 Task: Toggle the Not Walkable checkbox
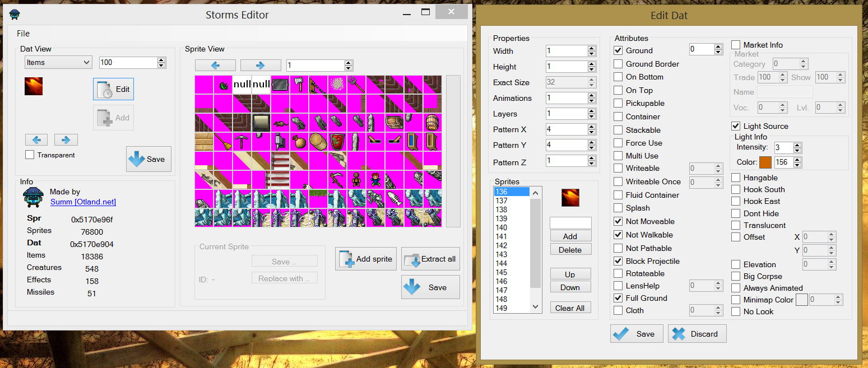pos(619,235)
